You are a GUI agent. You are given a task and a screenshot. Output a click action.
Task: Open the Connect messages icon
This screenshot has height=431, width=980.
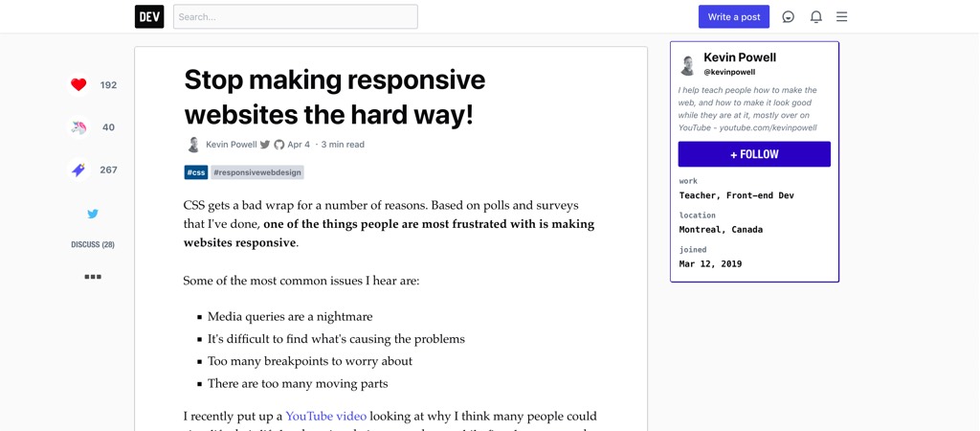pos(789,16)
